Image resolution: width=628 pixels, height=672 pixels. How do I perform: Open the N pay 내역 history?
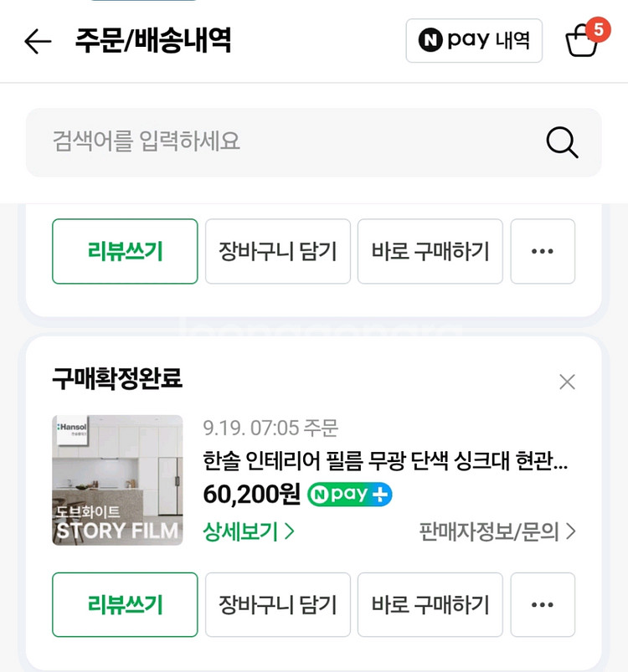(474, 40)
